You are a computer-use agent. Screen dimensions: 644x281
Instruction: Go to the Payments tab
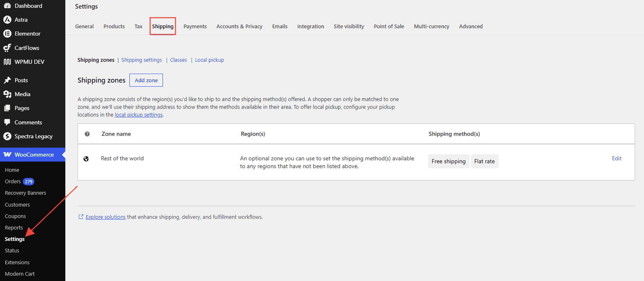195,26
